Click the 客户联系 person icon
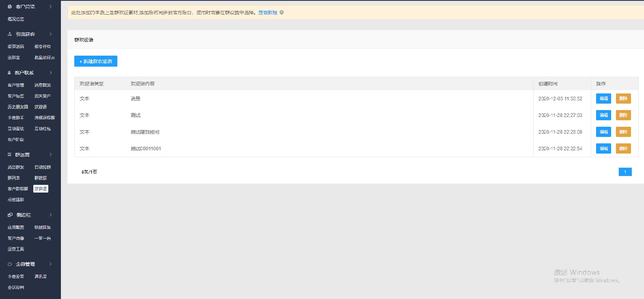Image resolution: width=644 pixels, height=299 pixels. [x=9, y=73]
